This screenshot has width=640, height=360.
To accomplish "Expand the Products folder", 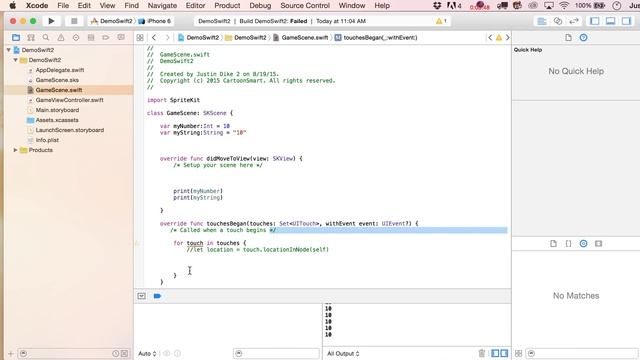I will (x=16, y=150).
